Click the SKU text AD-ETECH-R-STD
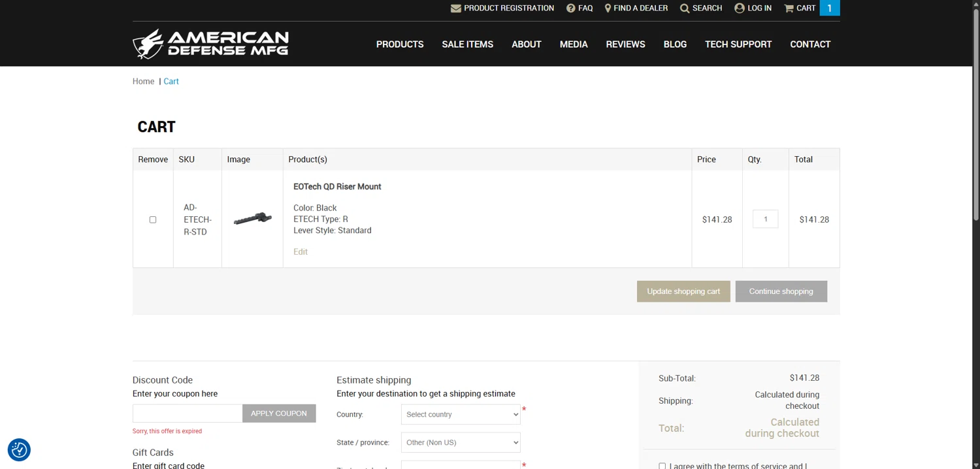This screenshot has height=469, width=980. point(197,219)
